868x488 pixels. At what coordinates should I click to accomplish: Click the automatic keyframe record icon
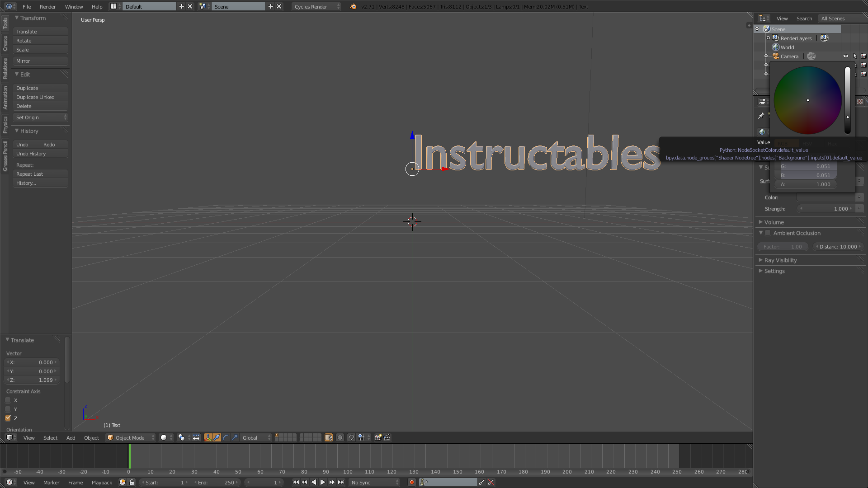[x=411, y=482]
